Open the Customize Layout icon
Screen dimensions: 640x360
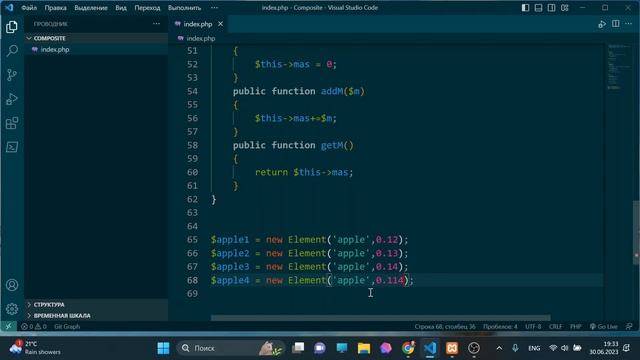564,8
